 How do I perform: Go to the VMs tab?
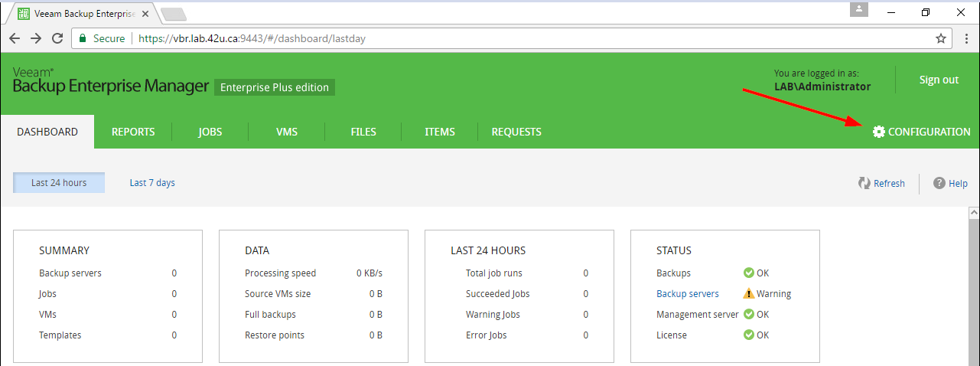click(x=287, y=132)
